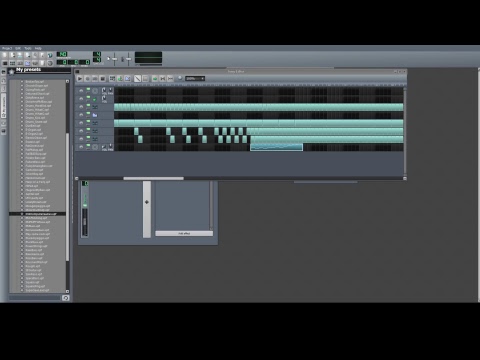Open the new-from-template project icon
The image size is (480, 360).
[13, 55]
